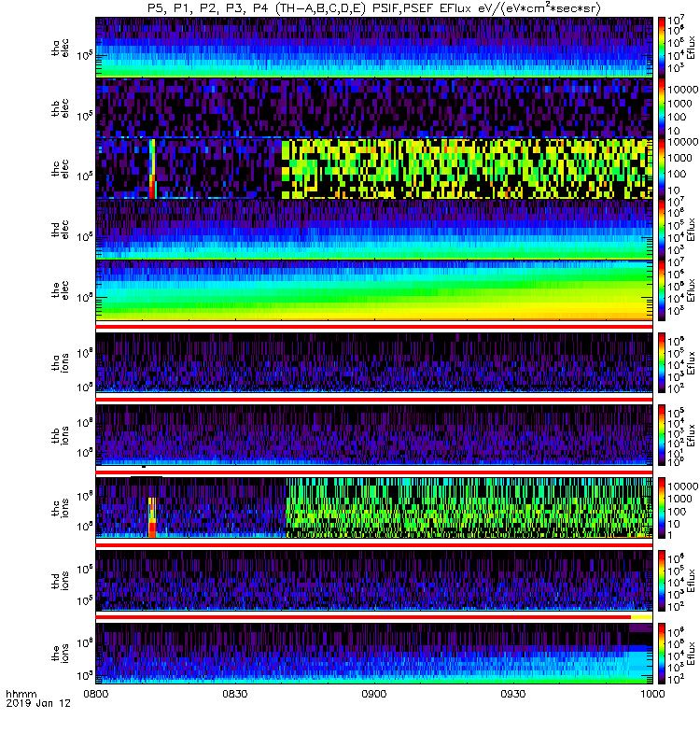This screenshot has width=700, height=747.
Task: Click the tha ions Eflux color bar
Action: [662, 362]
